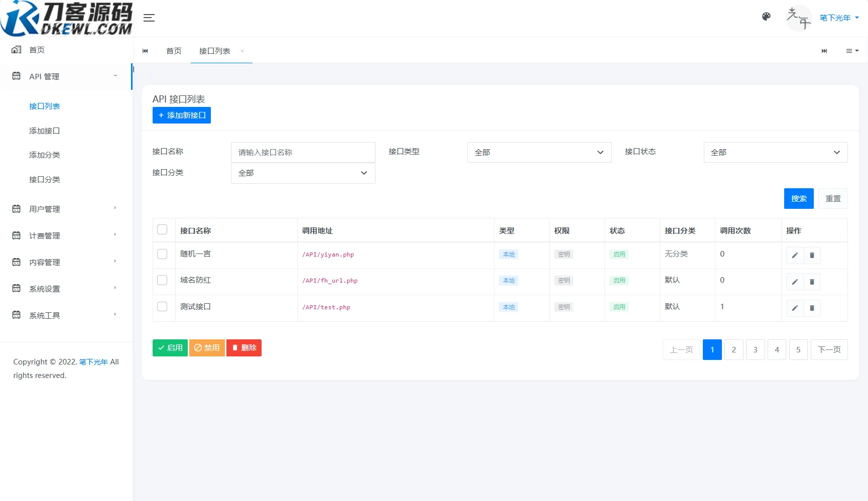Switch to the 首页 tab
This screenshot has height=501, width=868.
(x=174, y=51)
